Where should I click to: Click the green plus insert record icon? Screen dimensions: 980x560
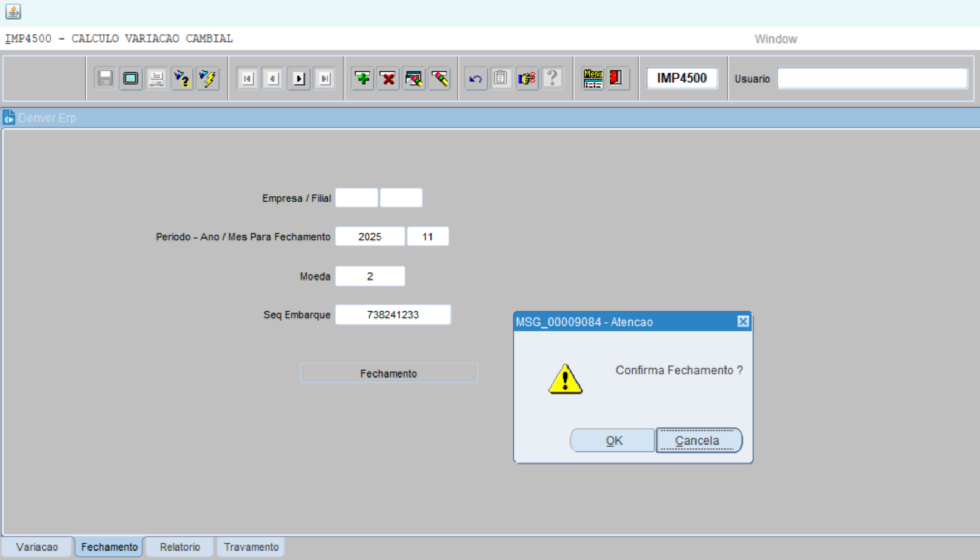pos(362,79)
